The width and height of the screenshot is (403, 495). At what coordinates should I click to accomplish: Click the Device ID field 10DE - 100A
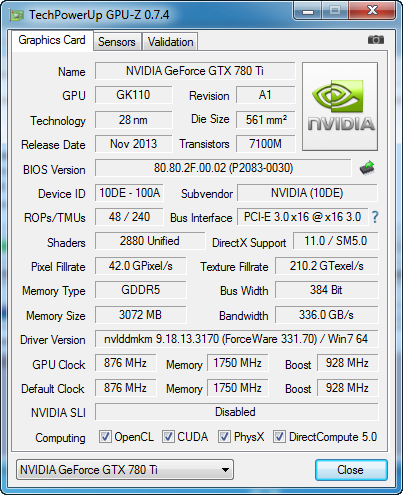(129, 193)
